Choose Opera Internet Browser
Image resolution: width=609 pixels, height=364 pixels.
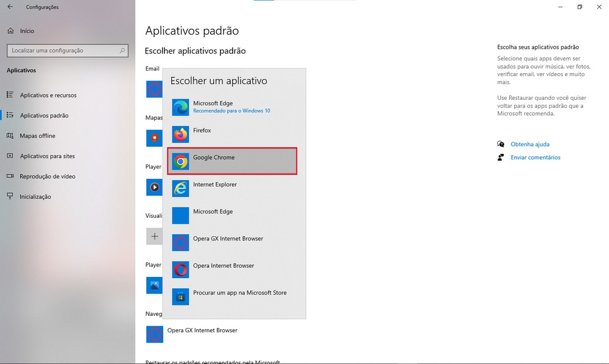point(232,270)
